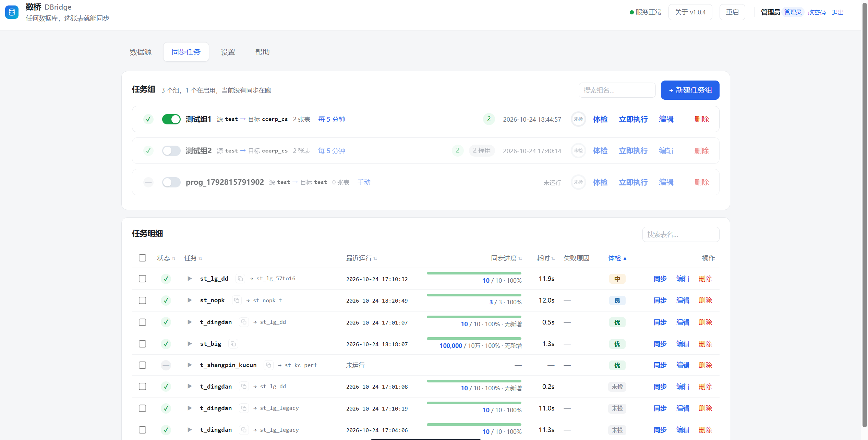
Task: Click 未检 health circle icon for 测试组2
Action: click(578, 151)
